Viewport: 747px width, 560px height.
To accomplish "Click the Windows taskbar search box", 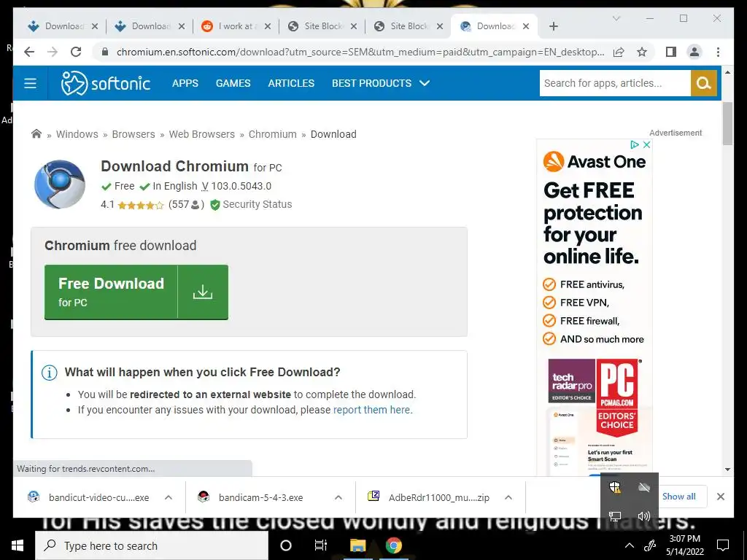I will coord(152,545).
